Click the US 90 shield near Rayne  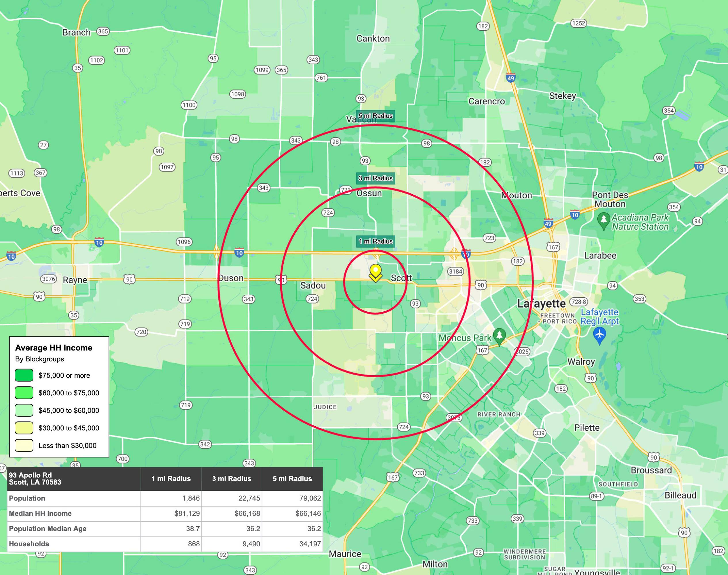coord(39,297)
